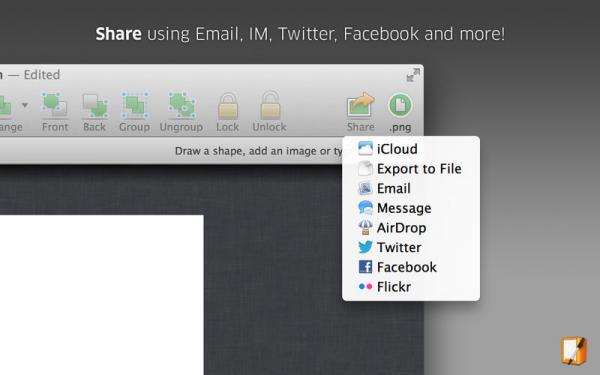Open the Arrange dropdown arrow
Screen dimensions: 600x375
(x=25, y=105)
